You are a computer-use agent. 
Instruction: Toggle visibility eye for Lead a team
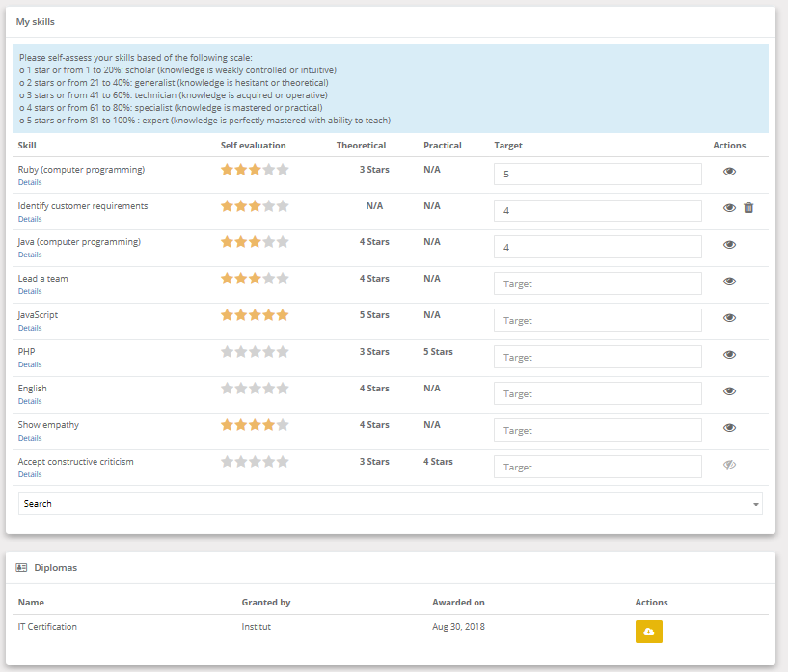729,282
